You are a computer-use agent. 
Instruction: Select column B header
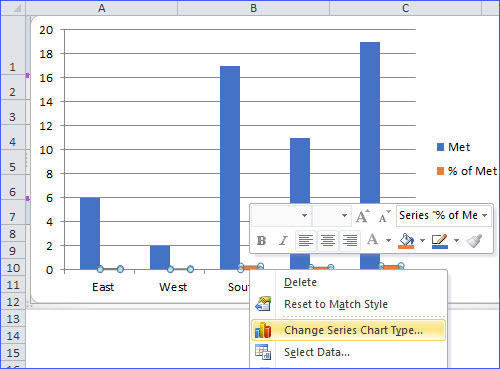pos(254,8)
